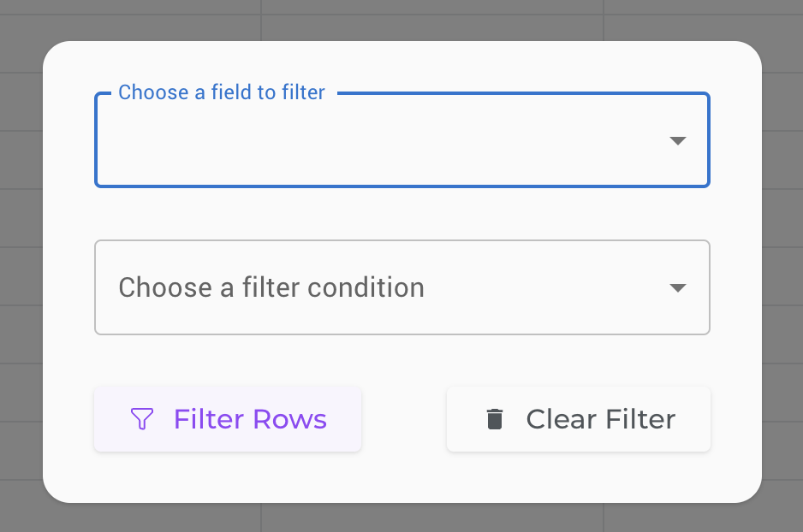Click the purple 'Filter Rows' text

pos(250,419)
